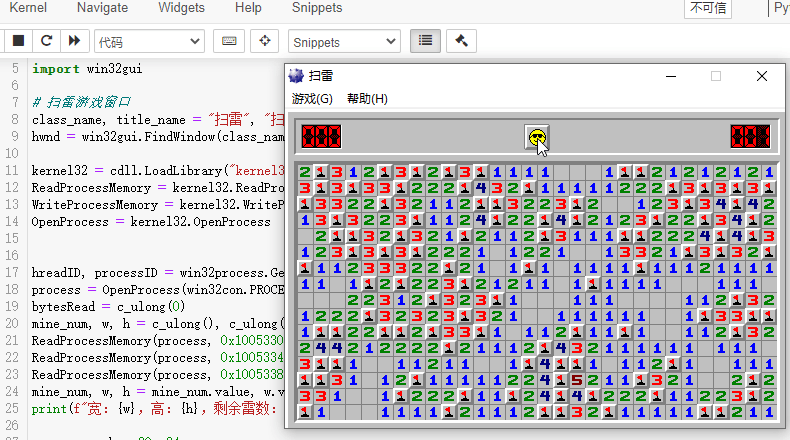This screenshot has width=790, height=440.
Task: Click the dark red 5 cell in the minefield
Action: (577, 380)
